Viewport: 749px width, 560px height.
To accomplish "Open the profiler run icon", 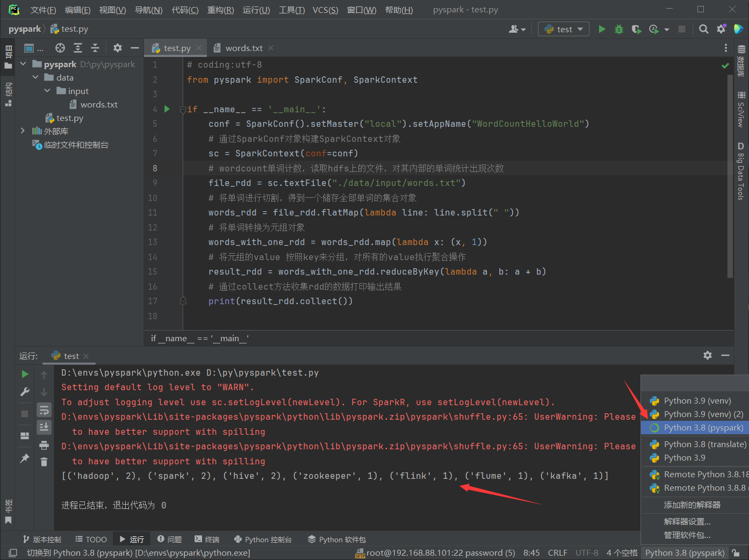I will coord(654,29).
